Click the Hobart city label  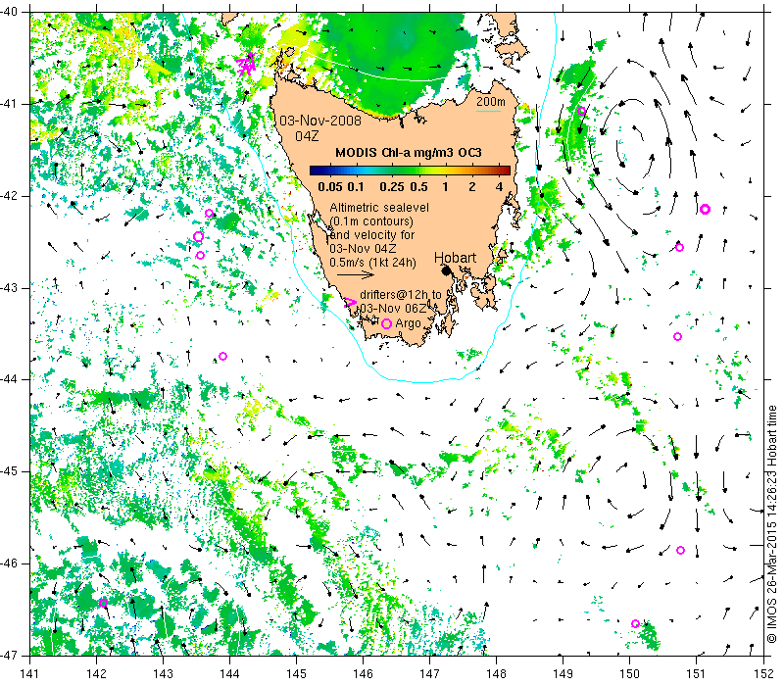455,258
